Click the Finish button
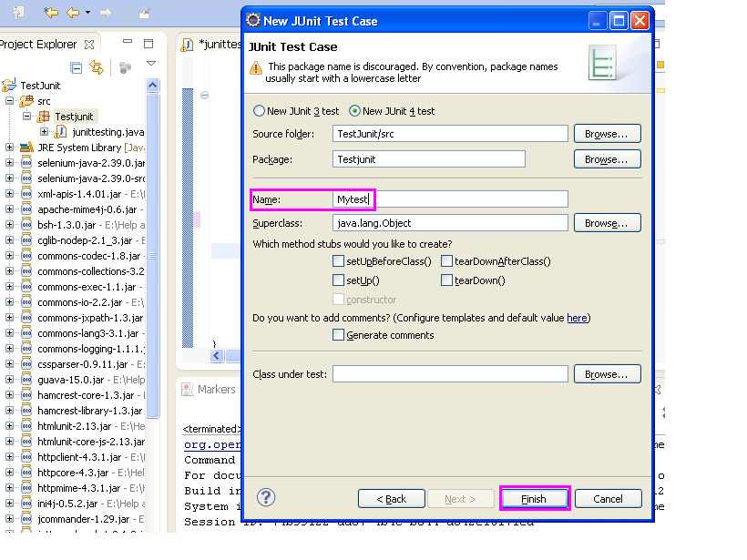 coord(534,498)
